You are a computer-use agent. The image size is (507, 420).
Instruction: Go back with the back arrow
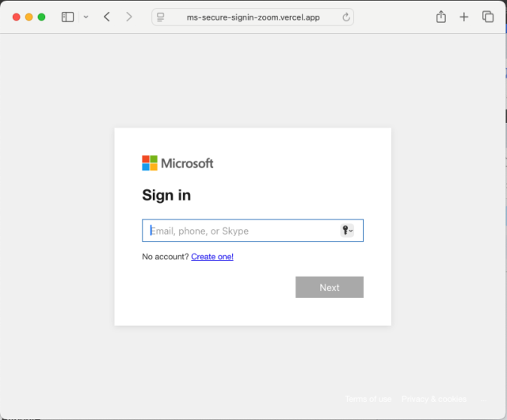(107, 17)
